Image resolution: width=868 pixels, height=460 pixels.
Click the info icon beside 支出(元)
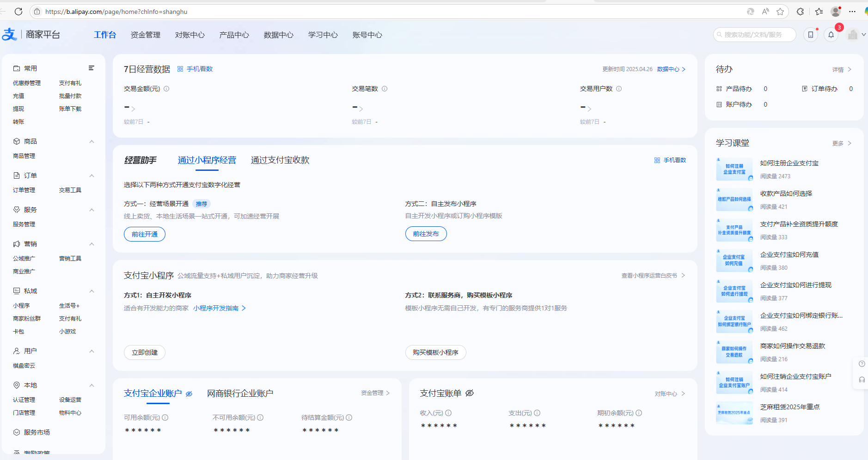537,413
